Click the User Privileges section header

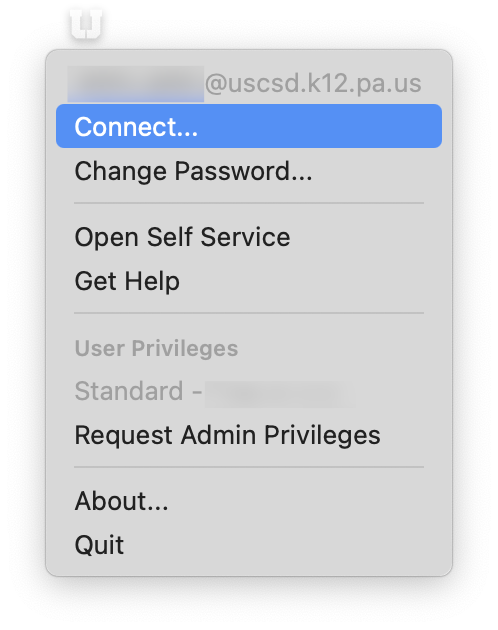click(156, 348)
